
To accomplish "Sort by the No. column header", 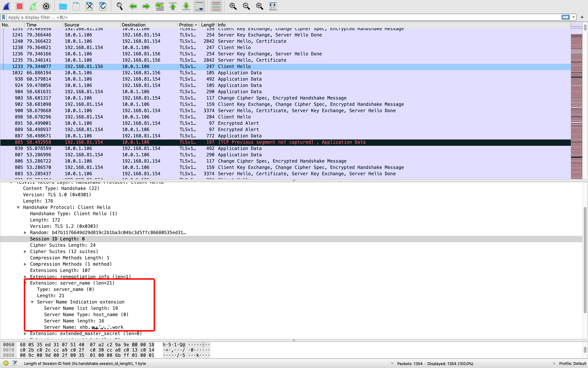I will point(12,25).
